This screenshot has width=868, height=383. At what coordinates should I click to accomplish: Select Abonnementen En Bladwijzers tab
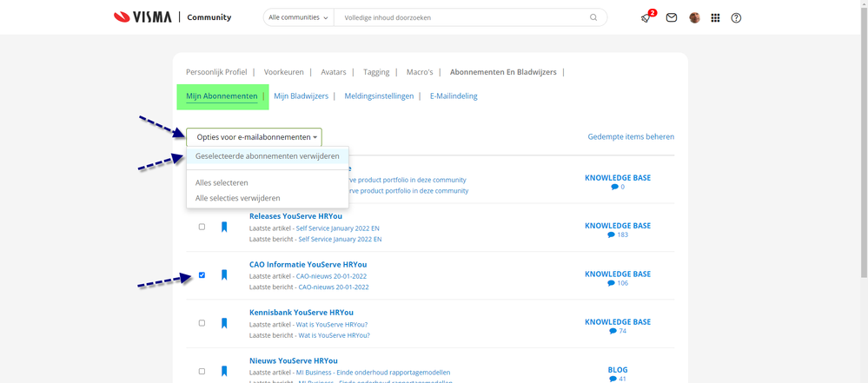tap(503, 72)
